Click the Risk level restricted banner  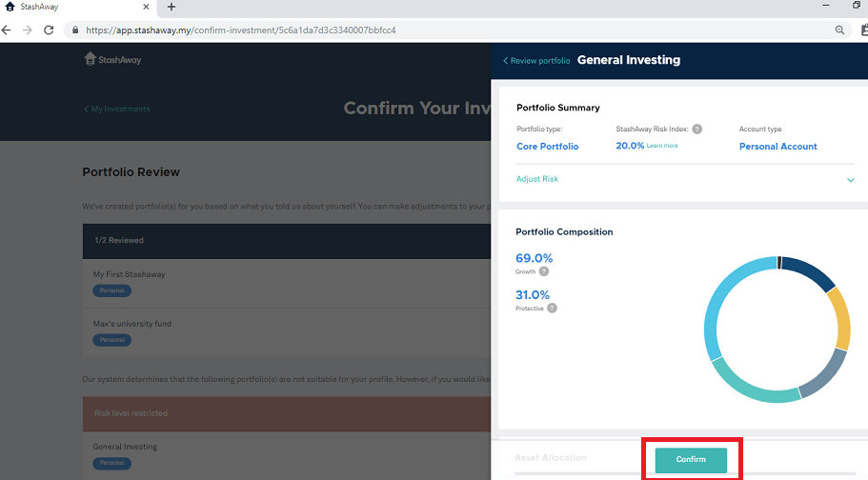tap(287, 413)
